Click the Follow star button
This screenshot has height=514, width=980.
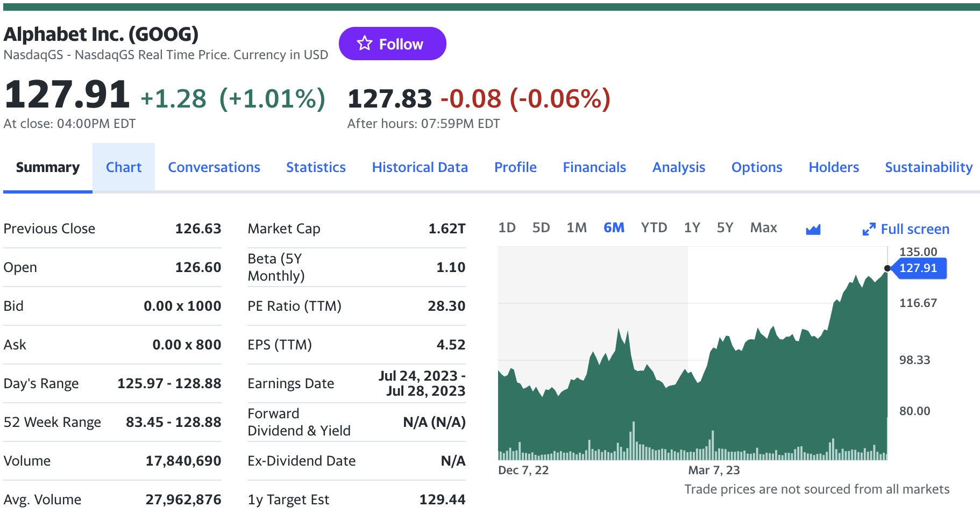pos(392,44)
